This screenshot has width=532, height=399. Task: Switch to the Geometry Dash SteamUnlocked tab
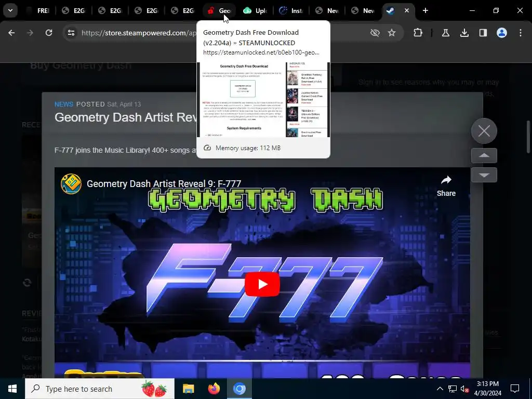point(219,11)
